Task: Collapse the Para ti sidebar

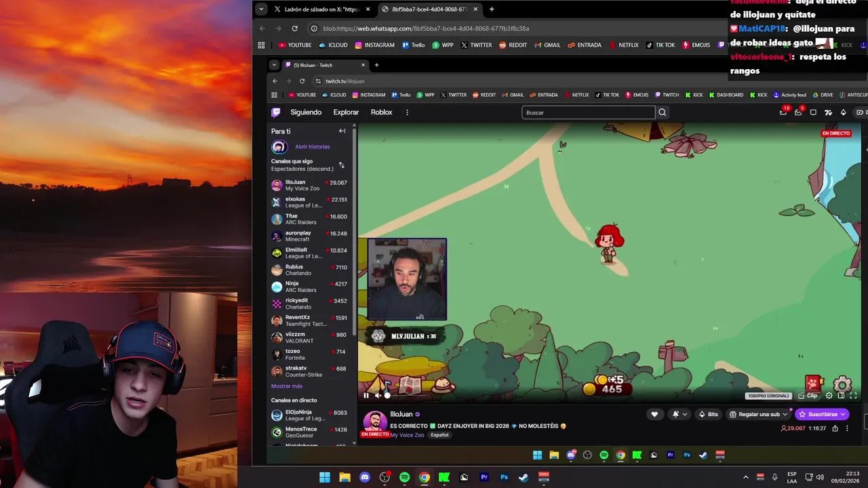Action: click(342, 131)
